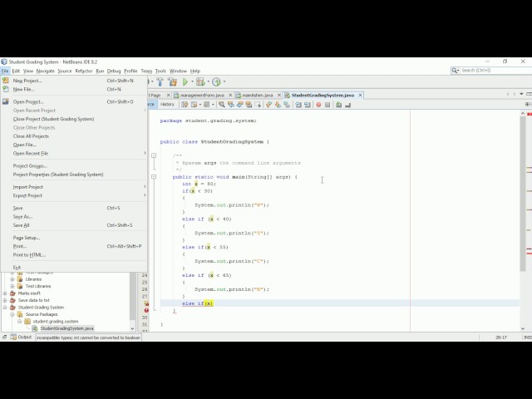
Task: Click Find Previous Occurrence icon in editor toolbar
Action: point(231,105)
